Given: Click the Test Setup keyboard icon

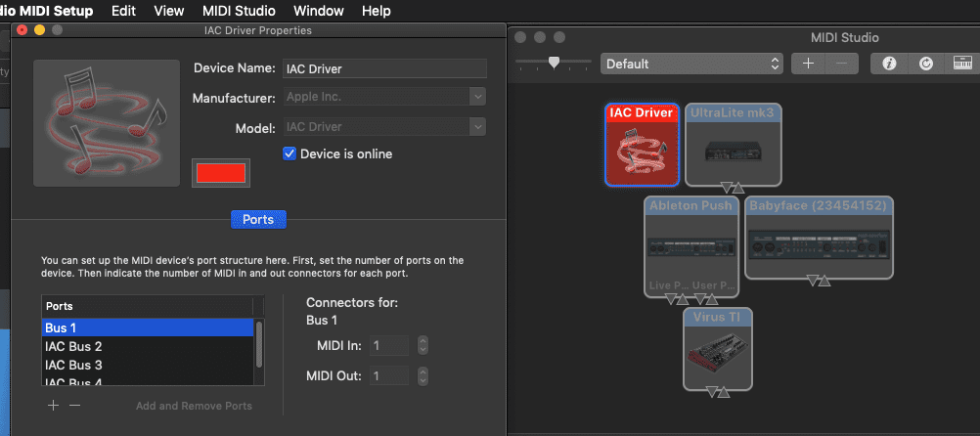Looking at the screenshot, I should tap(962, 64).
